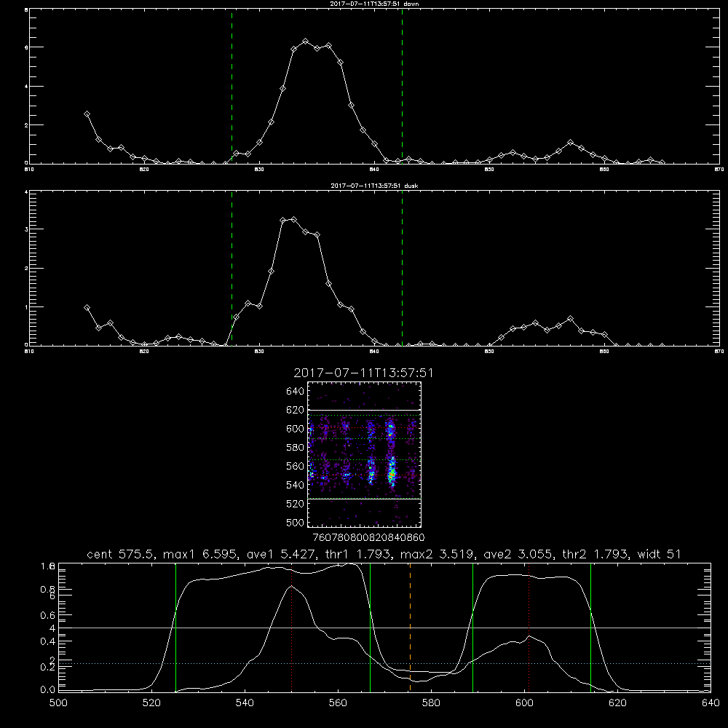Screen dimensions: 728x728
Task: Click the '540' x-axis label of bottom plot
Action: [x=245, y=703]
